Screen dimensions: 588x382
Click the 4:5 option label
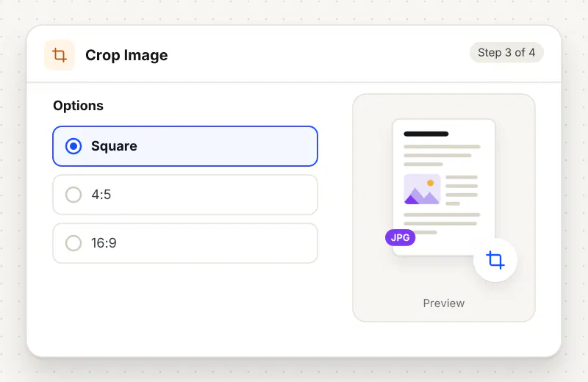click(101, 195)
